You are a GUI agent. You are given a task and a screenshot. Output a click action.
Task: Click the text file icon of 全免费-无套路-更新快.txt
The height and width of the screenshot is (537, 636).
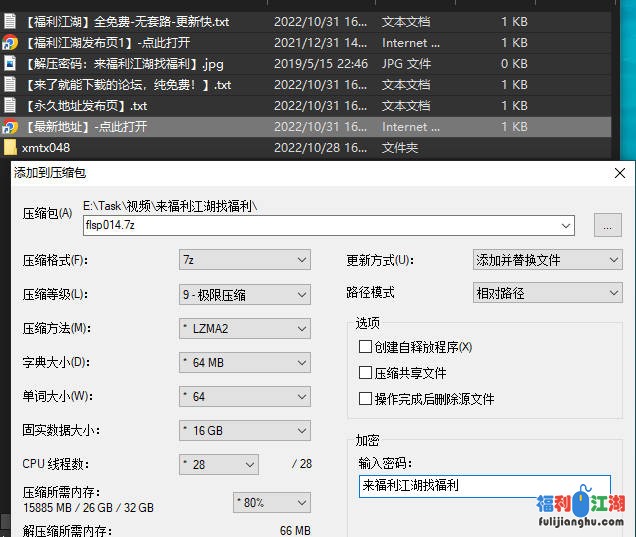pyautogui.click(x=10, y=21)
